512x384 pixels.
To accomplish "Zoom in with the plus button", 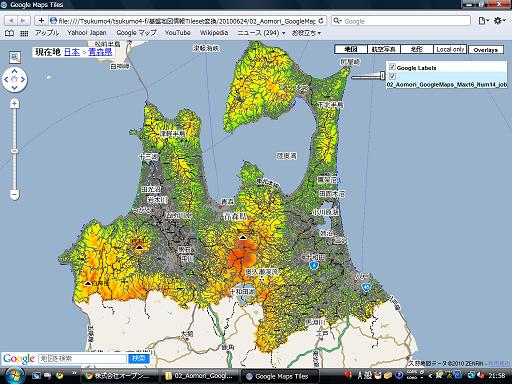I will [x=14, y=104].
